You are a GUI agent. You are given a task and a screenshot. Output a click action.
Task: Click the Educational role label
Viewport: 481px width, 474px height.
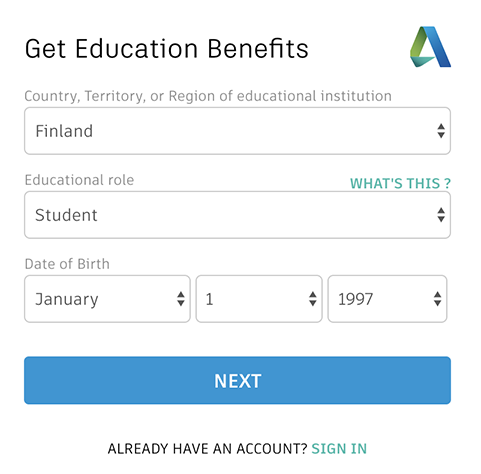click(x=79, y=180)
